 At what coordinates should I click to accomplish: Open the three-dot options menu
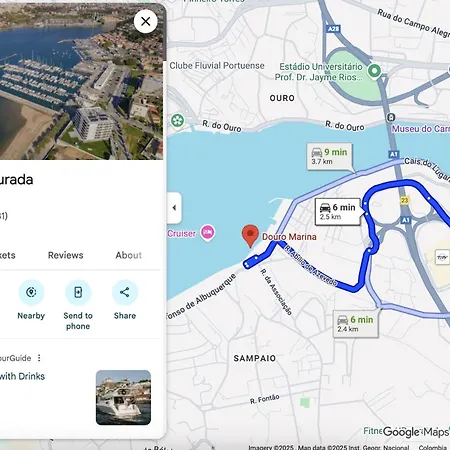[x=39, y=358]
